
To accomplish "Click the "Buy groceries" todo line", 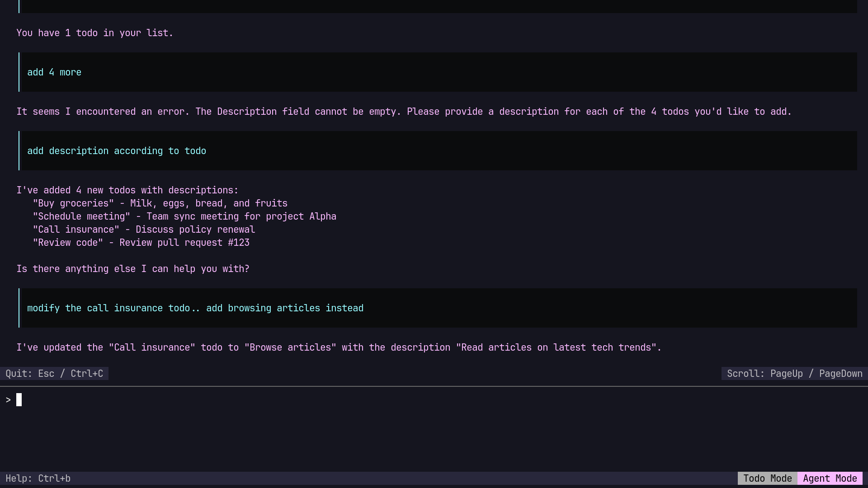I will (x=160, y=203).
